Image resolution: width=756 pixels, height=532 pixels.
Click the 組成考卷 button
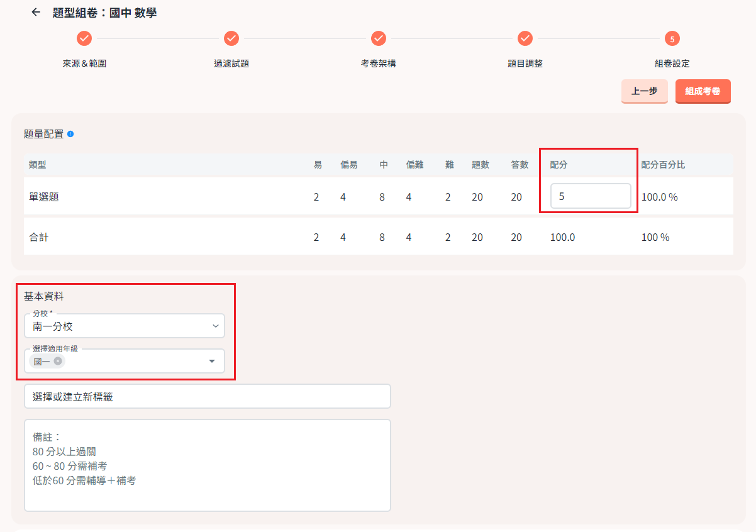pyautogui.click(x=703, y=91)
